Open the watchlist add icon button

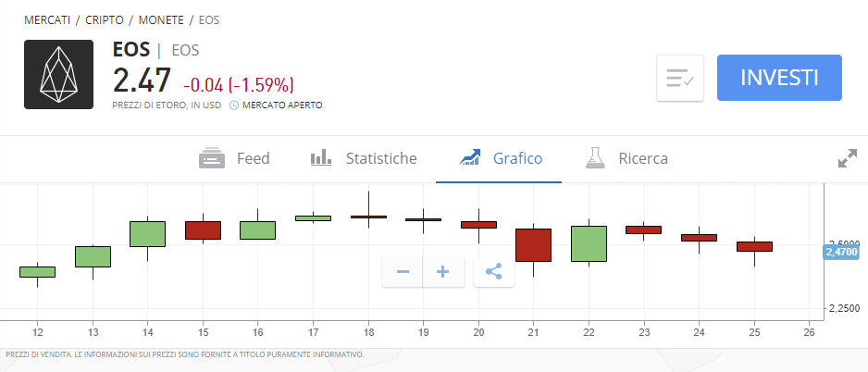pyautogui.click(x=680, y=78)
